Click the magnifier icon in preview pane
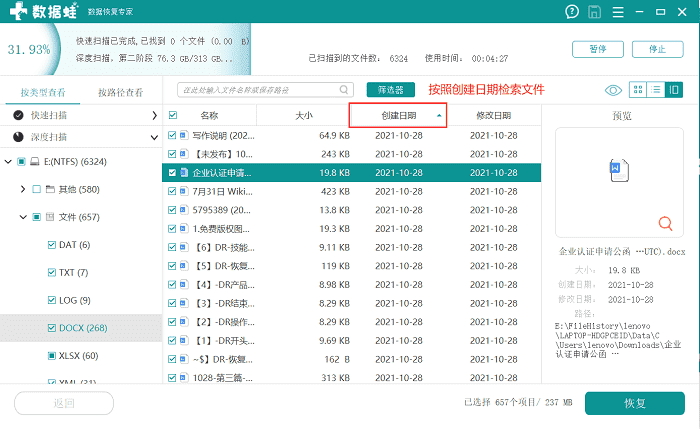The image size is (700, 429). [x=665, y=223]
